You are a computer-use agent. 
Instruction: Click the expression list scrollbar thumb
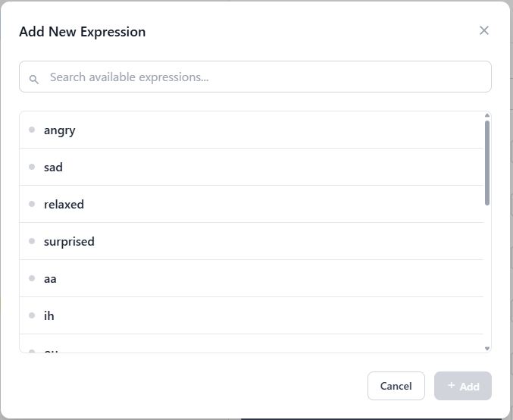[487, 162]
